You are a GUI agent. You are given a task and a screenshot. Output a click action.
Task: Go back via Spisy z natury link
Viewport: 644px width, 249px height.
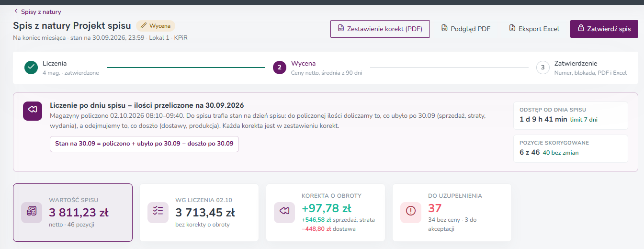[37, 11]
